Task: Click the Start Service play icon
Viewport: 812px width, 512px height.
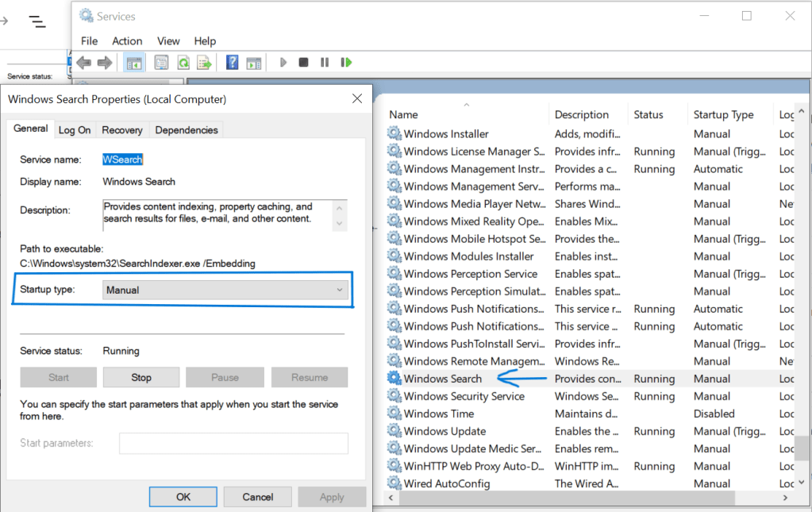Action: point(283,63)
